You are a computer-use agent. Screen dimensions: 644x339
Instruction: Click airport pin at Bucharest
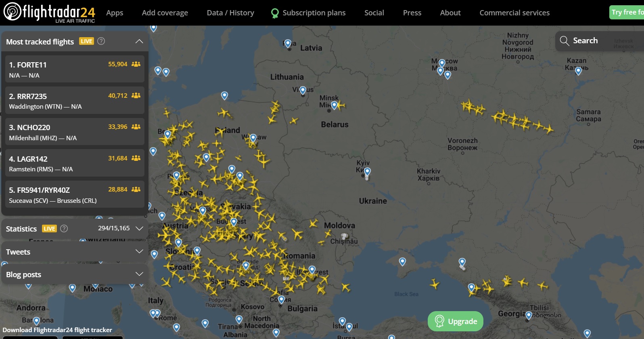(x=312, y=270)
